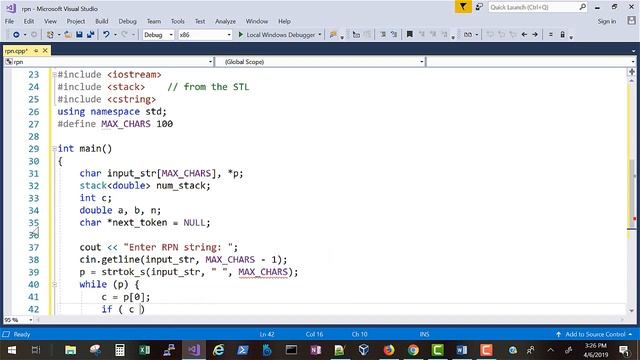Click the Save All icon

coord(90,35)
